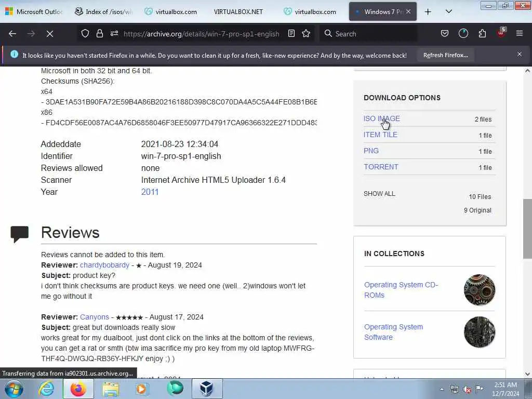532x399 pixels.
Task: Close the Windows 7 Pro tab
Action: coord(408,11)
